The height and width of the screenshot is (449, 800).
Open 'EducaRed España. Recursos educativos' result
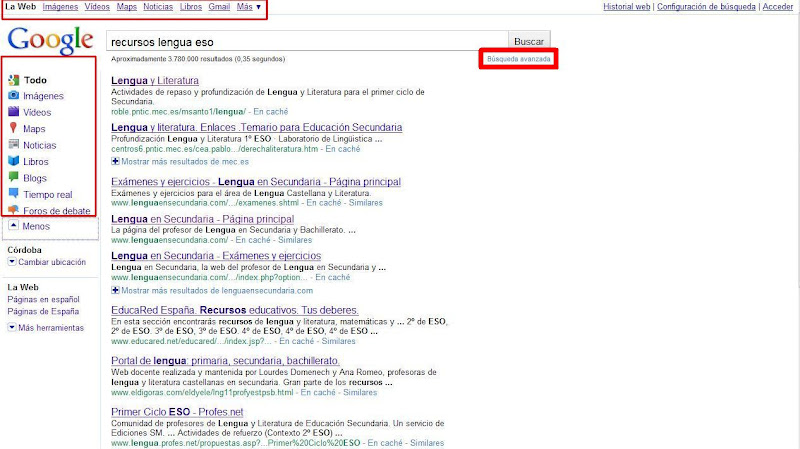tap(235, 310)
